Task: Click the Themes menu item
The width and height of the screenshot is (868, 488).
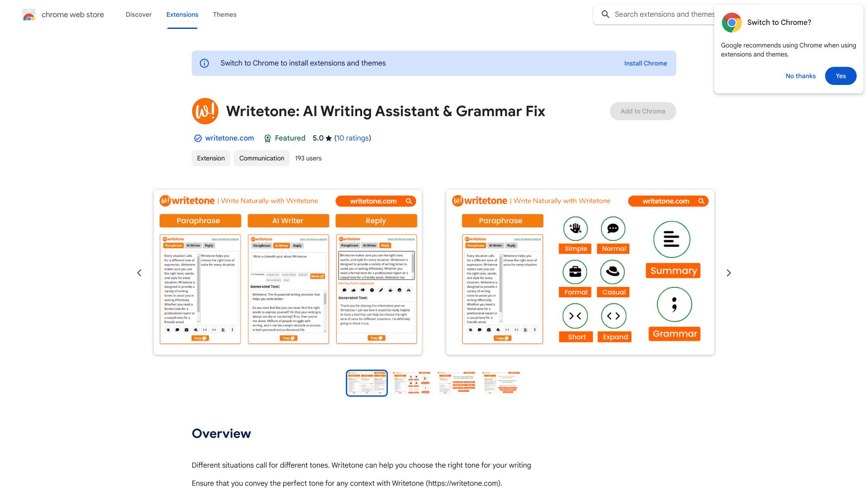Action: pyautogui.click(x=224, y=14)
